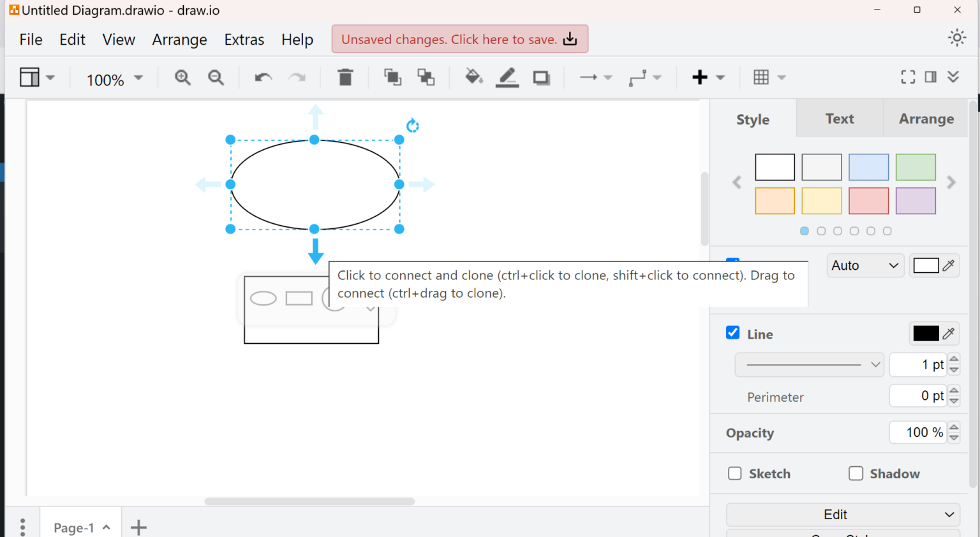Select the blue style swatch in the Style panel
This screenshot has height=537, width=980.
[868, 166]
